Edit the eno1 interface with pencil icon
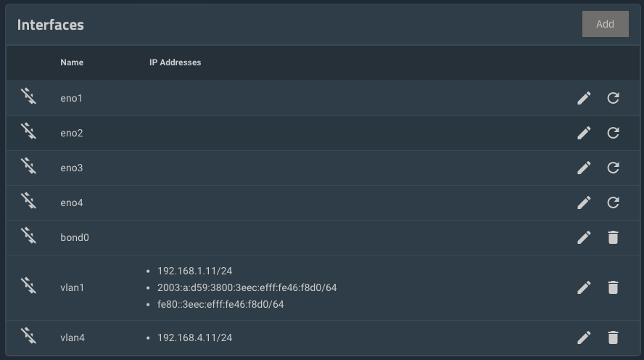This screenshot has width=644, height=360. (584, 98)
